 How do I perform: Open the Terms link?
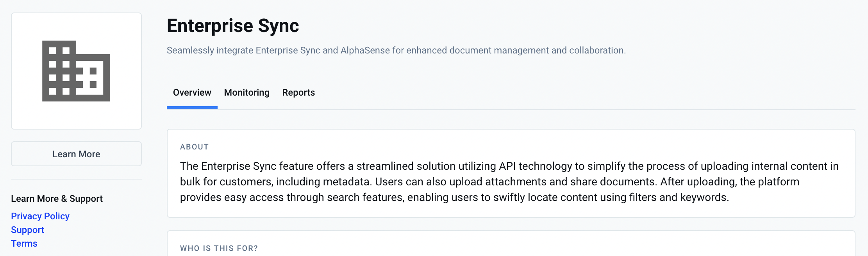pyautogui.click(x=24, y=244)
